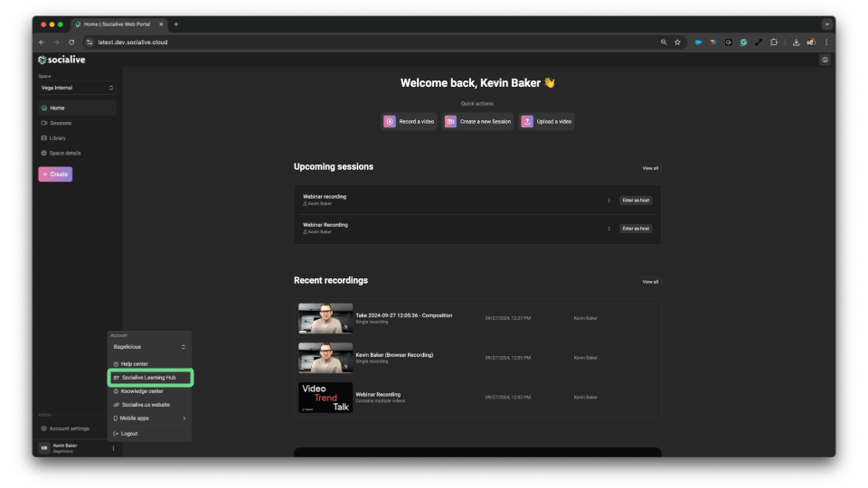Click Kevin Baker (Browser Recording) title
The width and height of the screenshot is (868, 488).
[394, 354]
